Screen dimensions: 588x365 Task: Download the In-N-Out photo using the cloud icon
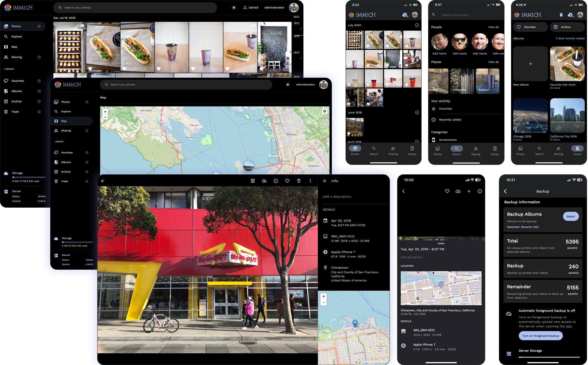[264, 181]
